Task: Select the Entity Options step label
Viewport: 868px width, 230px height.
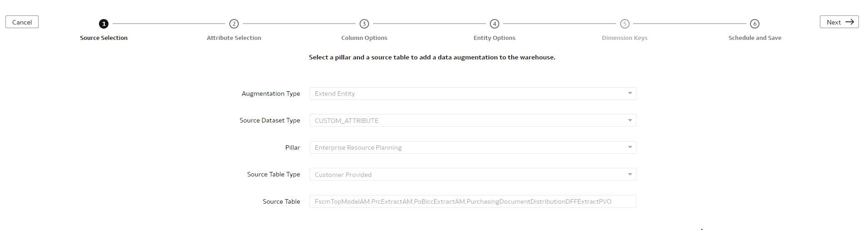Action: (x=494, y=38)
